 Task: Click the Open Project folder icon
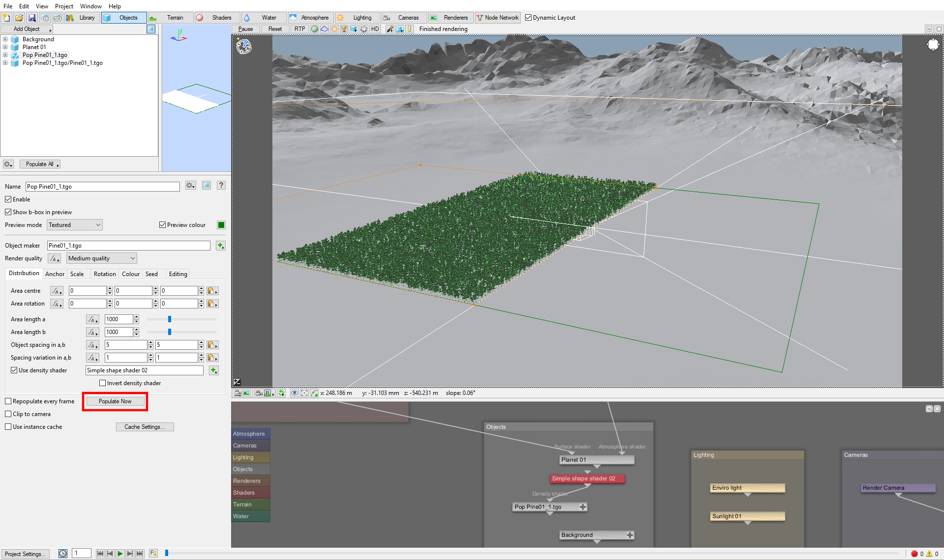coord(19,18)
